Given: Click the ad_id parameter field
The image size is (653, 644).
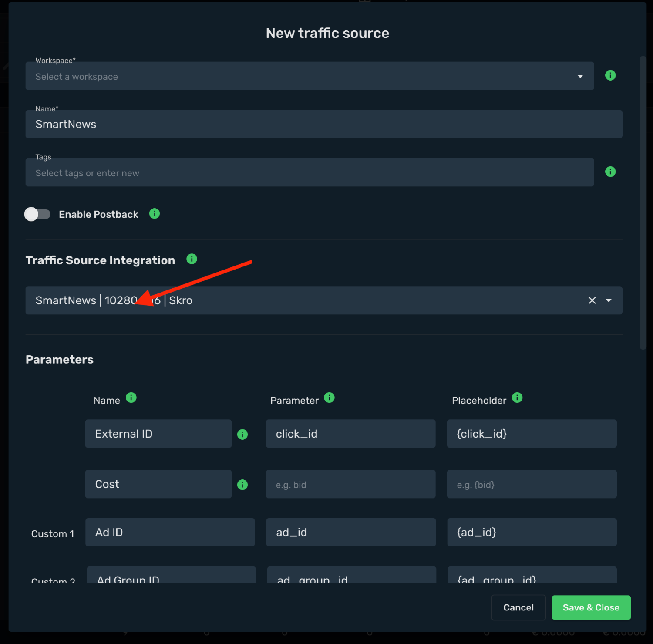Looking at the screenshot, I should coord(351,532).
